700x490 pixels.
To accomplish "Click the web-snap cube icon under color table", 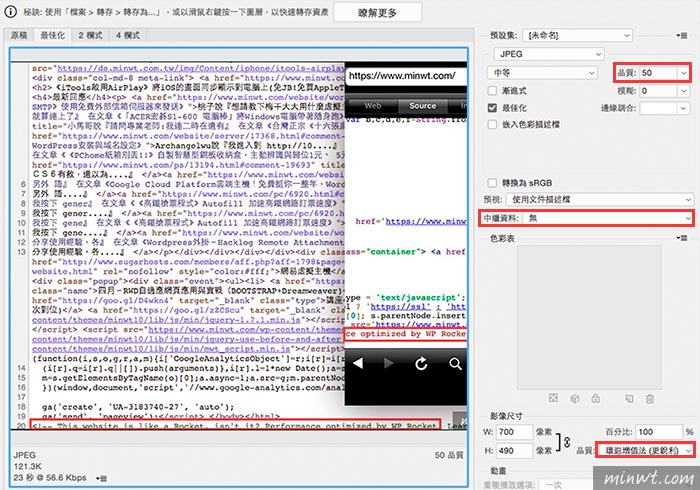I will coord(575,398).
